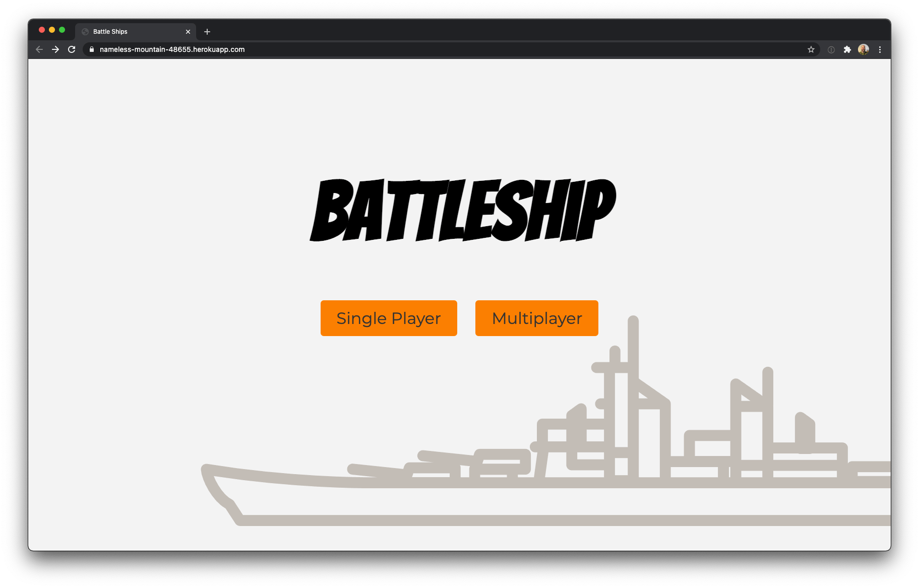Start a Single Player game
919x588 pixels.
point(388,318)
